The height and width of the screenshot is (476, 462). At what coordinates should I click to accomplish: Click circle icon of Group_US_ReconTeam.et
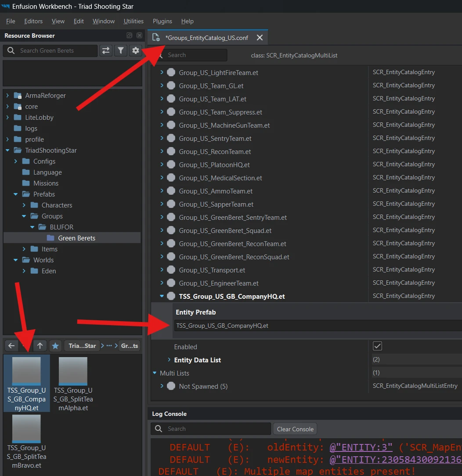171,151
